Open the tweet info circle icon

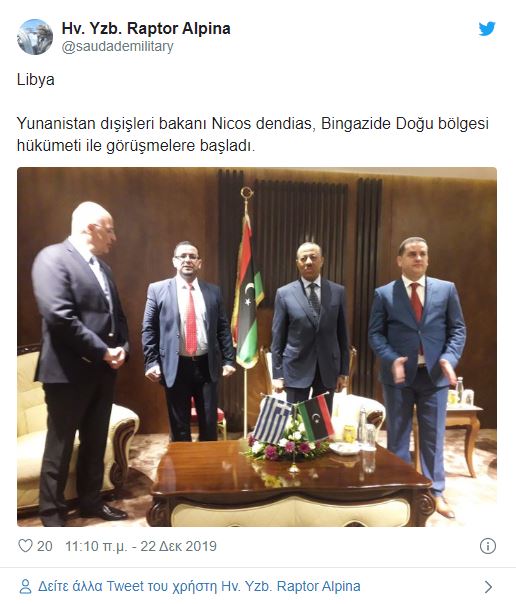click(488, 546)
